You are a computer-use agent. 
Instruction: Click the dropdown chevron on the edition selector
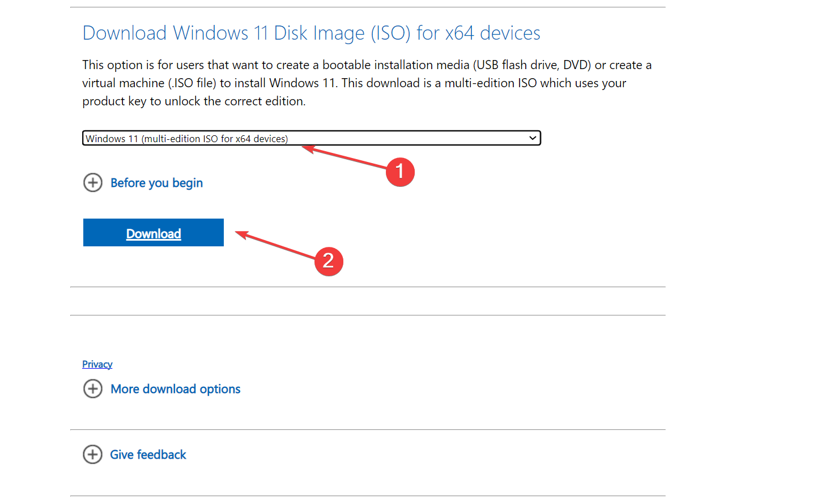click(533, 138)
